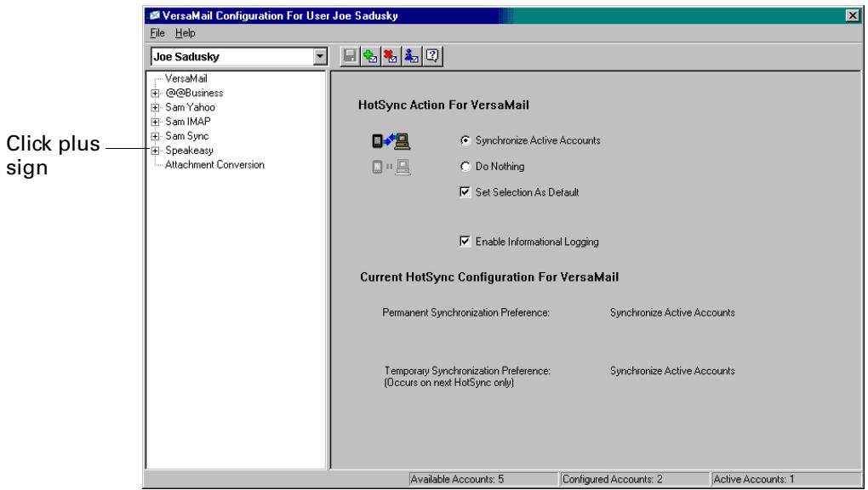Expand the Sam Yahoo account node
This screenshot has height=490, width=868.
[156, 107]
